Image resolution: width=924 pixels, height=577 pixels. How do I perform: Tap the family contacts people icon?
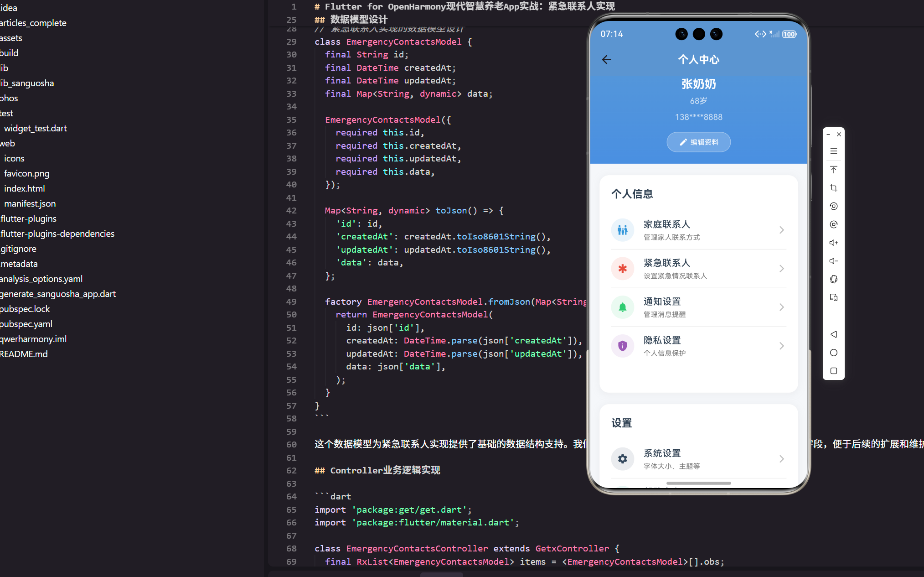[622, 230]
